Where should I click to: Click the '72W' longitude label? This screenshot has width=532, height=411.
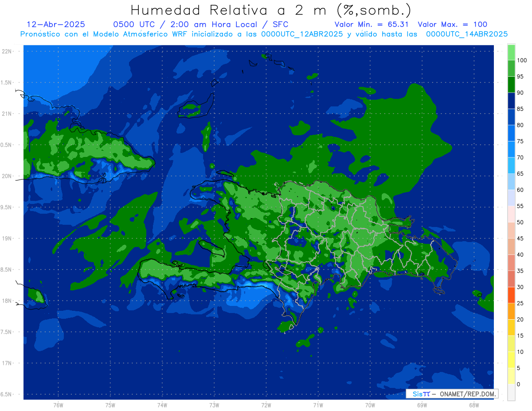[266, 405]
